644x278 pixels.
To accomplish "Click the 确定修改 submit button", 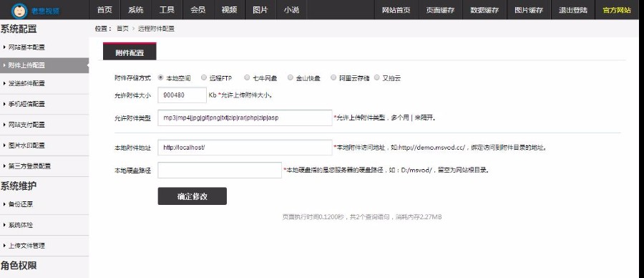I will pyautogui.click(x=192, y=196).
